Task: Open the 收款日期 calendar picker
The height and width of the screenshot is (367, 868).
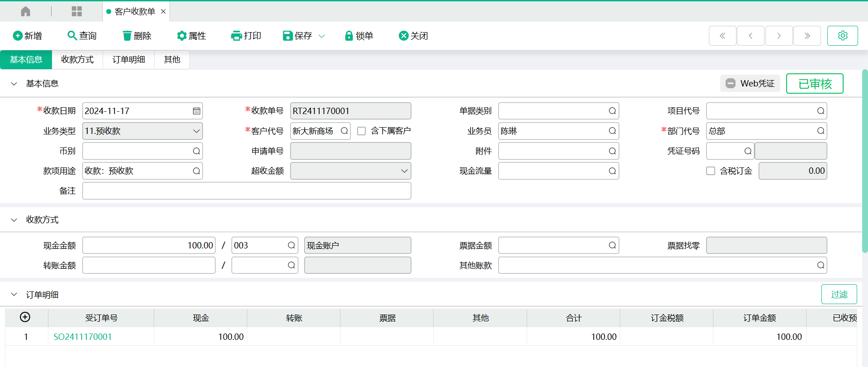Action: pos(196,111)
